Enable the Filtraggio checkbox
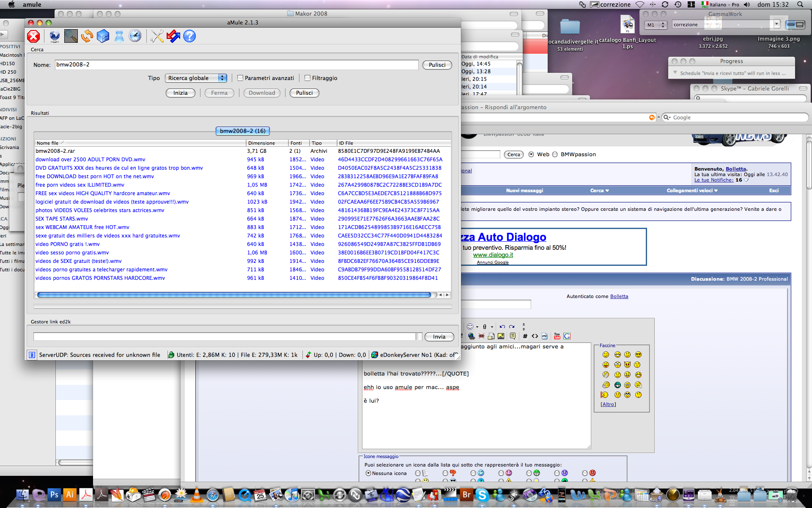812x508 pixels. coord(307,78)
